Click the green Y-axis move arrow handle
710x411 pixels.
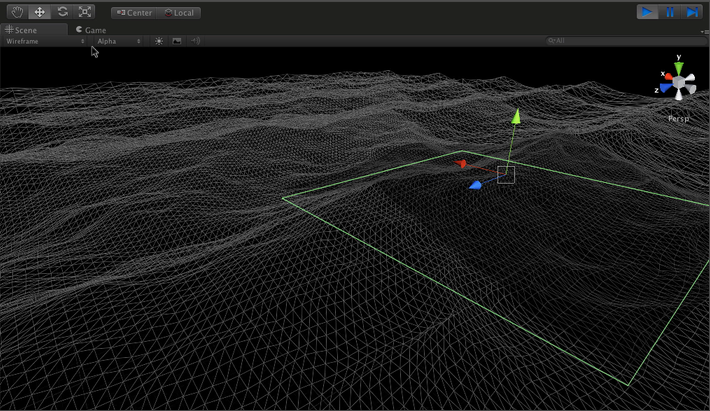point(516,116)
